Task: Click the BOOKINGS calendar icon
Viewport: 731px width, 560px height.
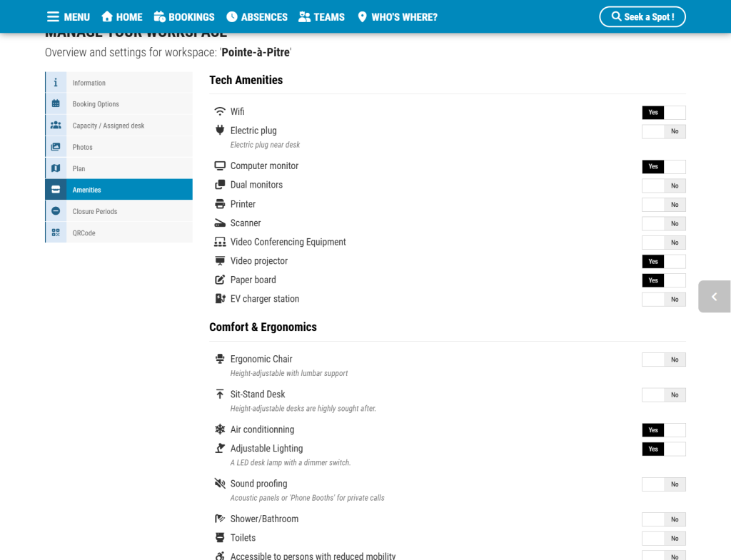Action: [159, 17]
